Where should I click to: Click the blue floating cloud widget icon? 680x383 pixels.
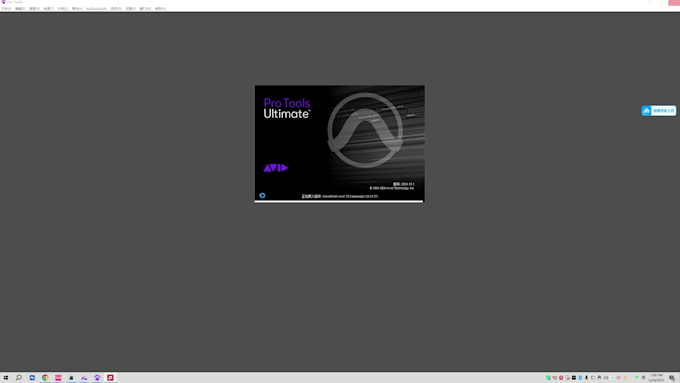point(647,111)
